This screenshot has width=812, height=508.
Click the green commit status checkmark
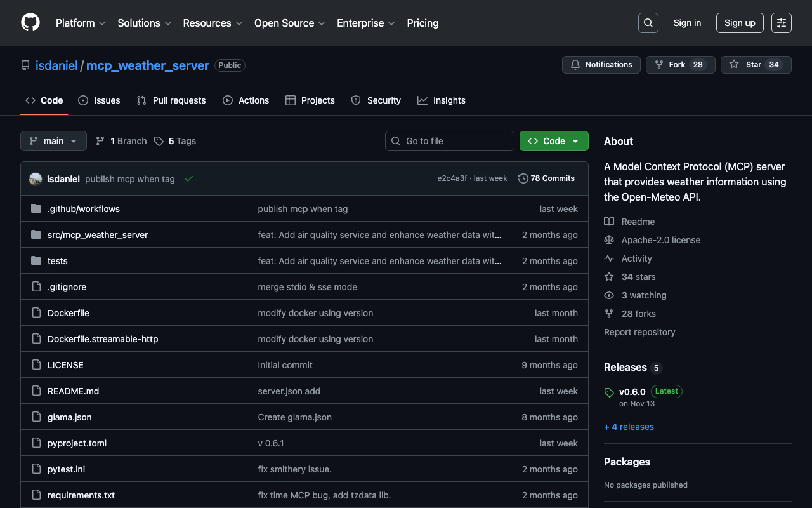coord(188,179)
